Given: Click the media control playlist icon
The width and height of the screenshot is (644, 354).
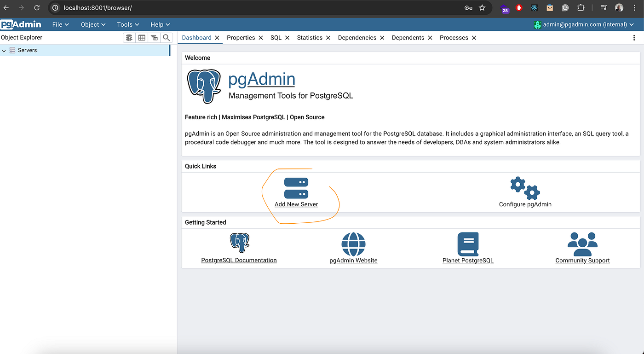Looking at the screenshot, I should click(604, 8).
